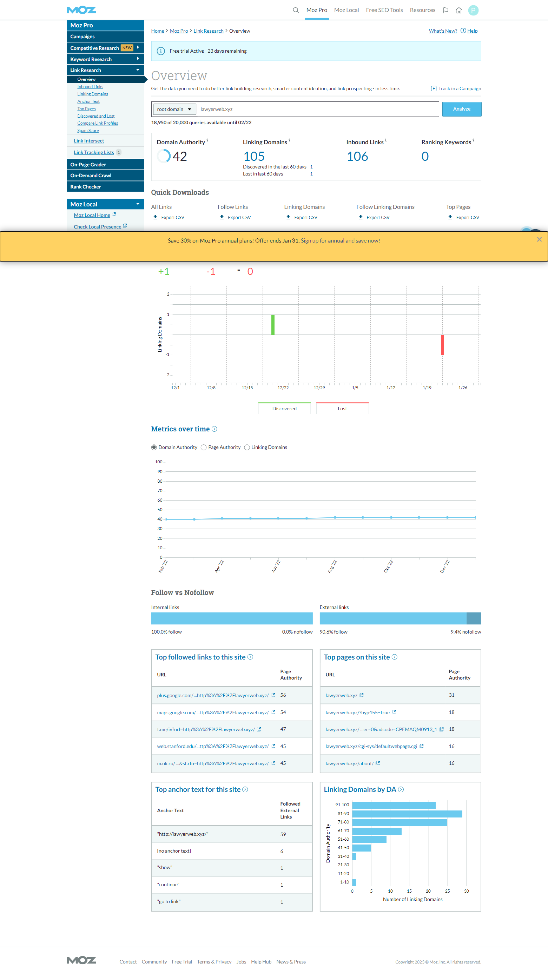Viewport: 548px width, 980px height.
Task: Click download icon under All Links
Action: (x=155, y=217)
